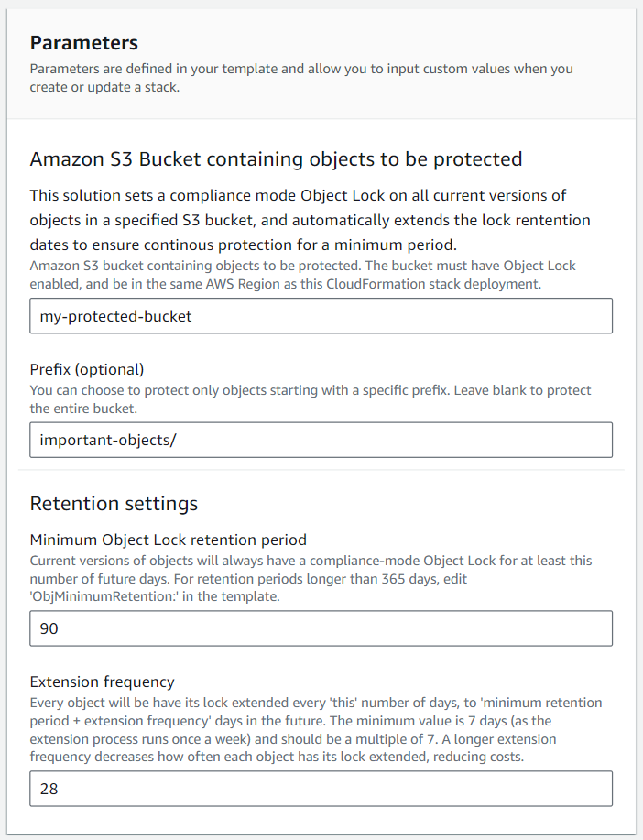Click the extension frequency field showing '28'

[321, 788]
